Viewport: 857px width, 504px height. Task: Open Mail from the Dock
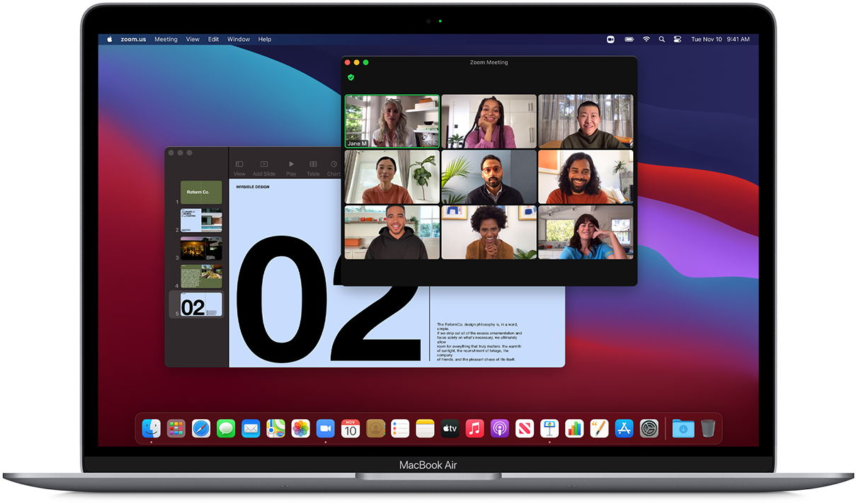click(x=251, y=428)
